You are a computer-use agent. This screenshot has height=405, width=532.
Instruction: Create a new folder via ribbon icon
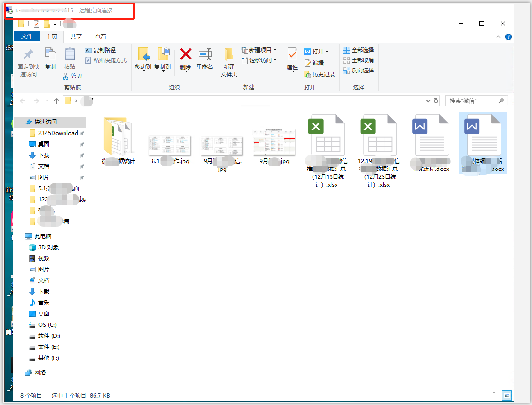229,54
